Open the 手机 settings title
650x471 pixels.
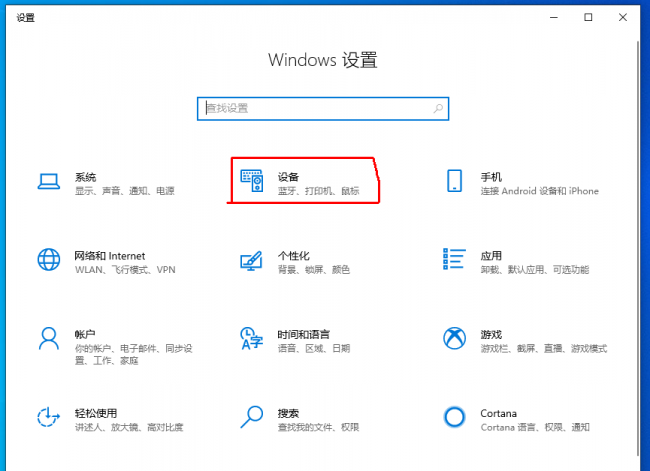491,177
